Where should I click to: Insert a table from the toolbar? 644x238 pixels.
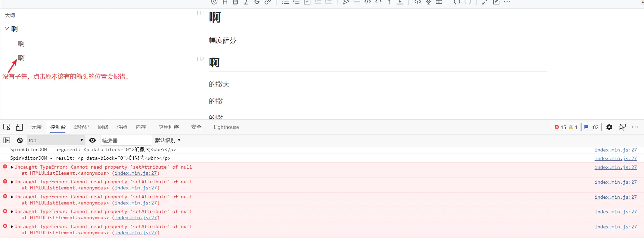click(439, 2)
